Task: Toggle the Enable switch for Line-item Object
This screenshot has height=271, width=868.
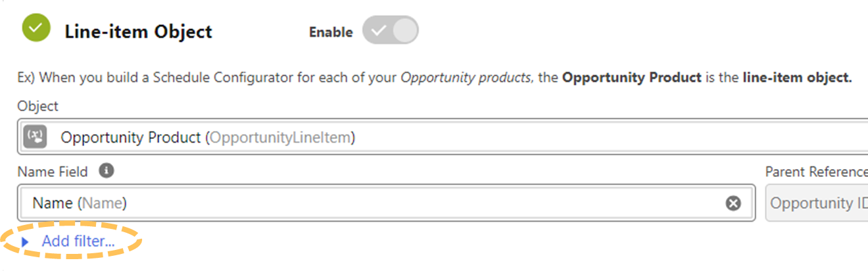Action: [x=391, y=31]
